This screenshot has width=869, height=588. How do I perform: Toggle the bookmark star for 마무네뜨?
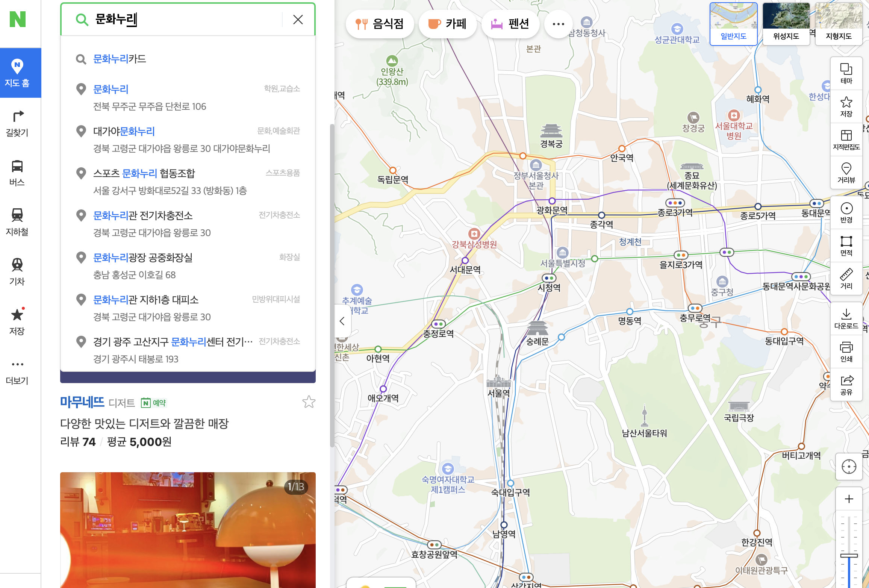(309, 402)
